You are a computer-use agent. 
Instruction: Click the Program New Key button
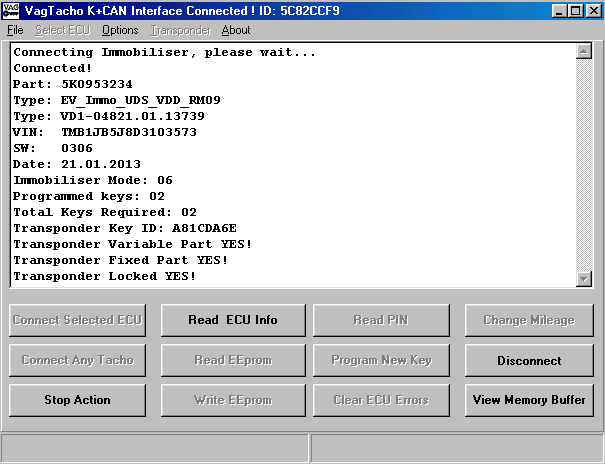381,360
